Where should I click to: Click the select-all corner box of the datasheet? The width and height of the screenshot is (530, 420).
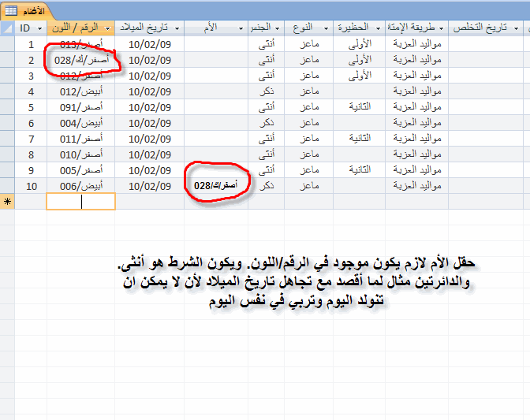click(8, 28)
